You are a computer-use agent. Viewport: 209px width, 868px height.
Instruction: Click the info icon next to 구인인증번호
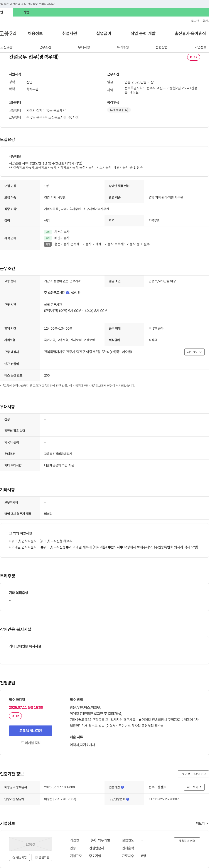point(128,799)
